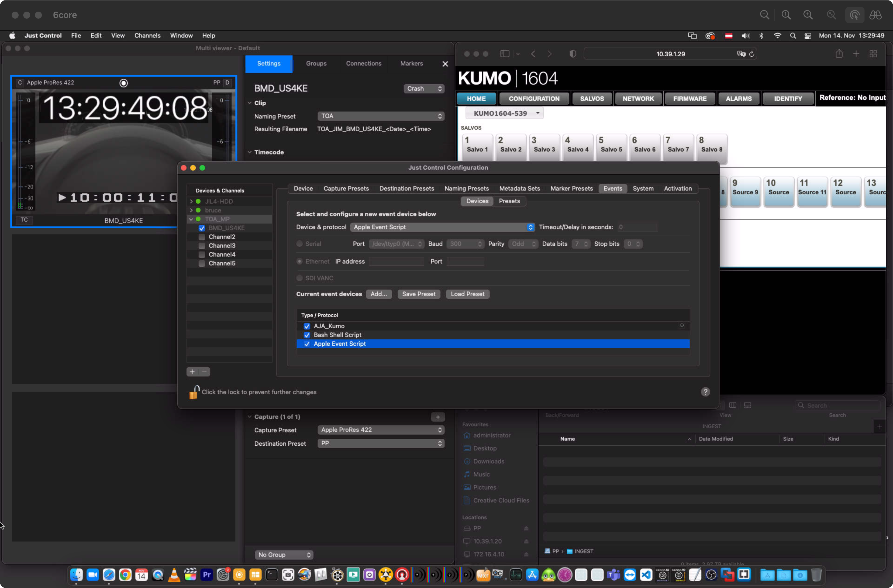
Task: Enable the Channel5 checkbox
Action: [x=202, y=263]
